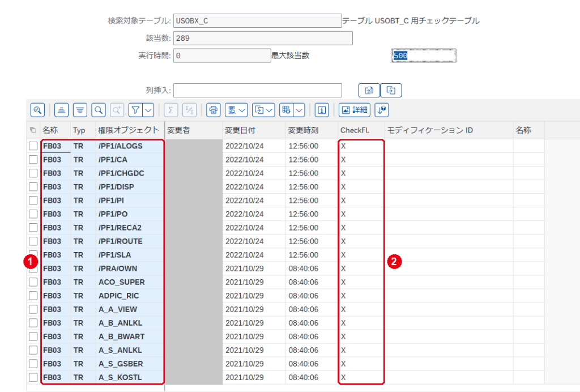Select the /PRA/OWN authorization object cell
Screen dimensions: 580x392
pos(130,269)
